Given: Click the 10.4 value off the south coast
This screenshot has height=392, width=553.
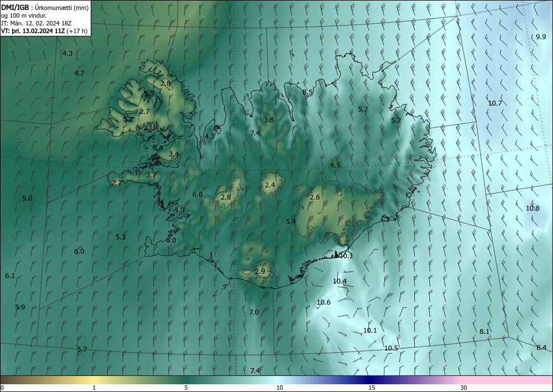Looking at the screenshot, I should click(340, 281).
